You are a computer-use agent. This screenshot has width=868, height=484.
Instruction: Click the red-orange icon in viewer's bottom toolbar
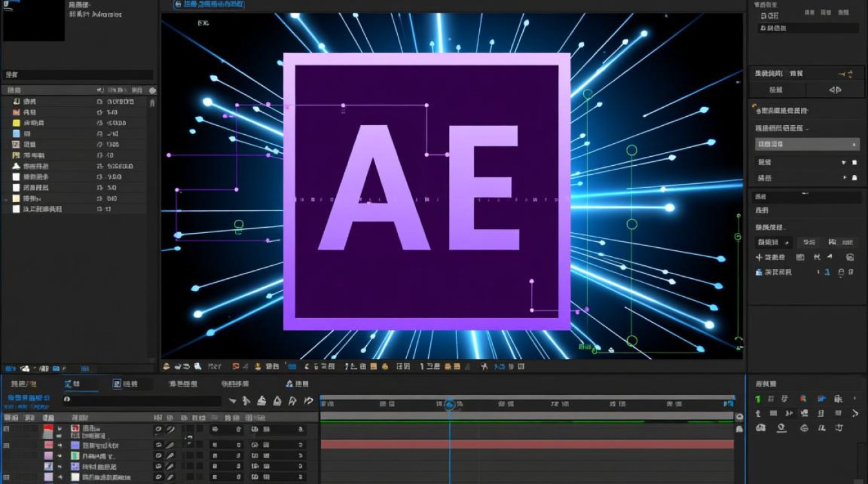click(x=236, y=367)
